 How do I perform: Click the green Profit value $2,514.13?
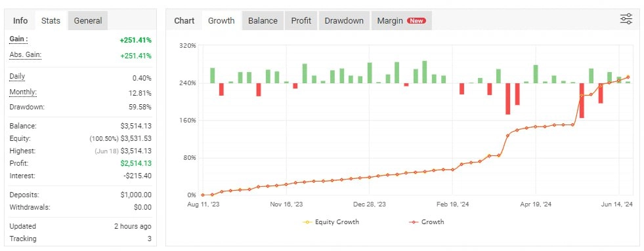[x=136, y=163]
